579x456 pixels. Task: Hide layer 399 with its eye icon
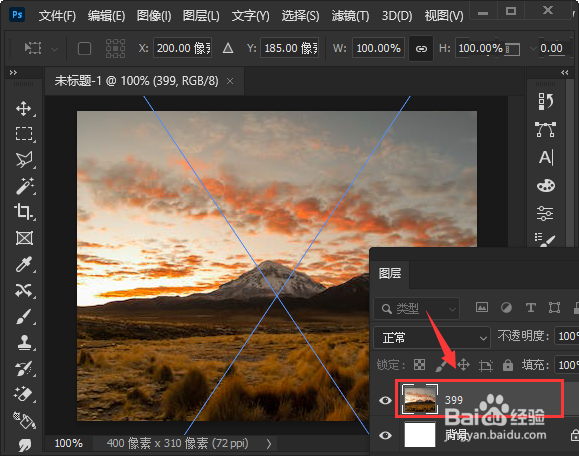385,400
